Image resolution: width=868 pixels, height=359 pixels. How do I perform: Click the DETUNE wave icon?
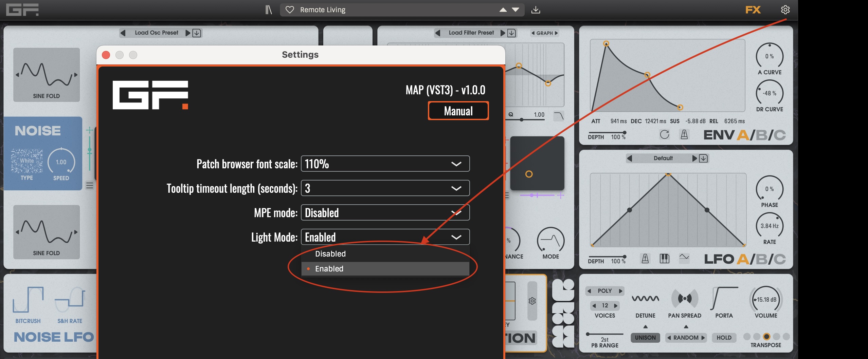(x=645, y=299)
